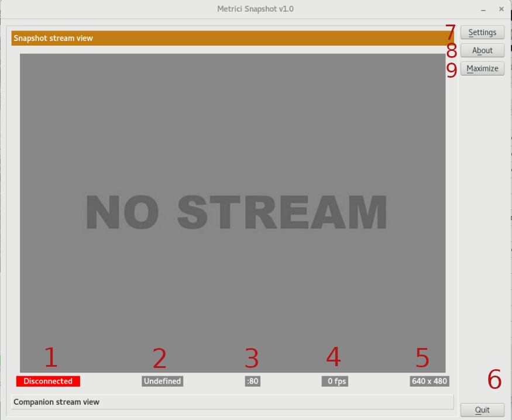Click the red number 7 beside Settings
512x420 pixels.
(451, 32)
